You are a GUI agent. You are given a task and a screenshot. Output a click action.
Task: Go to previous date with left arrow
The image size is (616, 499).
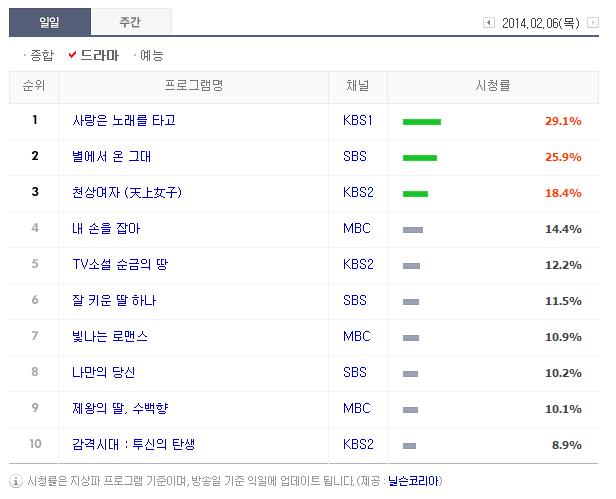489,22
